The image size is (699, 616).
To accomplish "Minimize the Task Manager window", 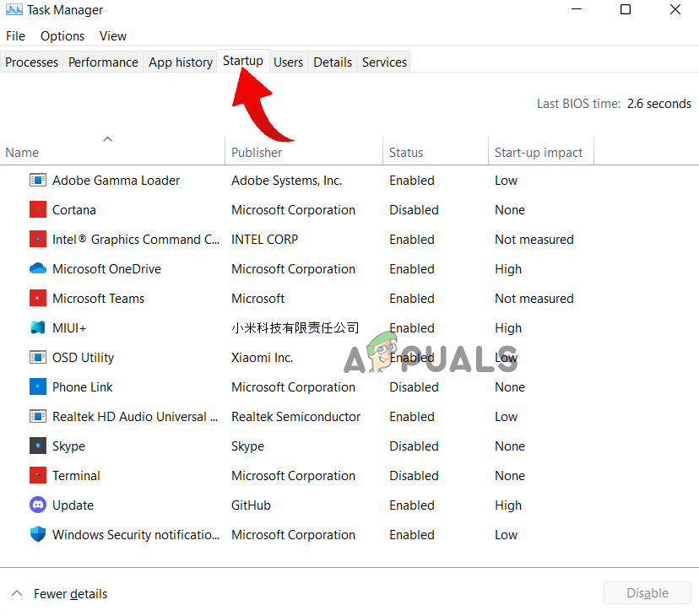I will click(577, 9).
